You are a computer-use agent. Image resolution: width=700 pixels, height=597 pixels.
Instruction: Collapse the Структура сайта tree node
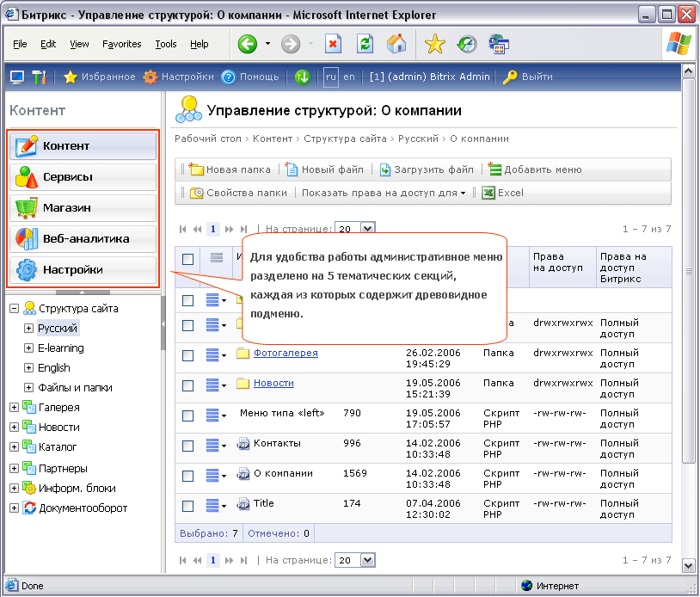15,309
